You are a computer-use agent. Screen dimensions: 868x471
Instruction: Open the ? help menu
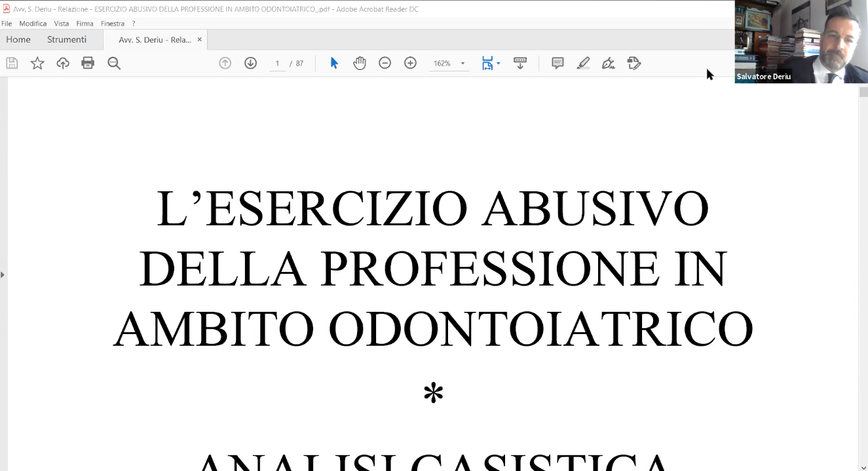click(x=134, y=24)
